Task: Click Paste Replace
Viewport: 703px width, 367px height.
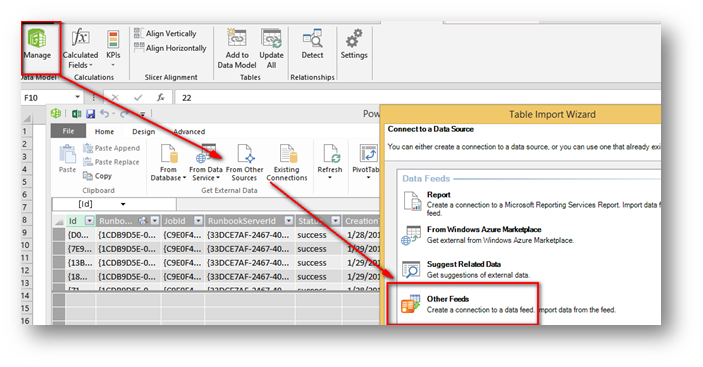Action: [112, 162]
